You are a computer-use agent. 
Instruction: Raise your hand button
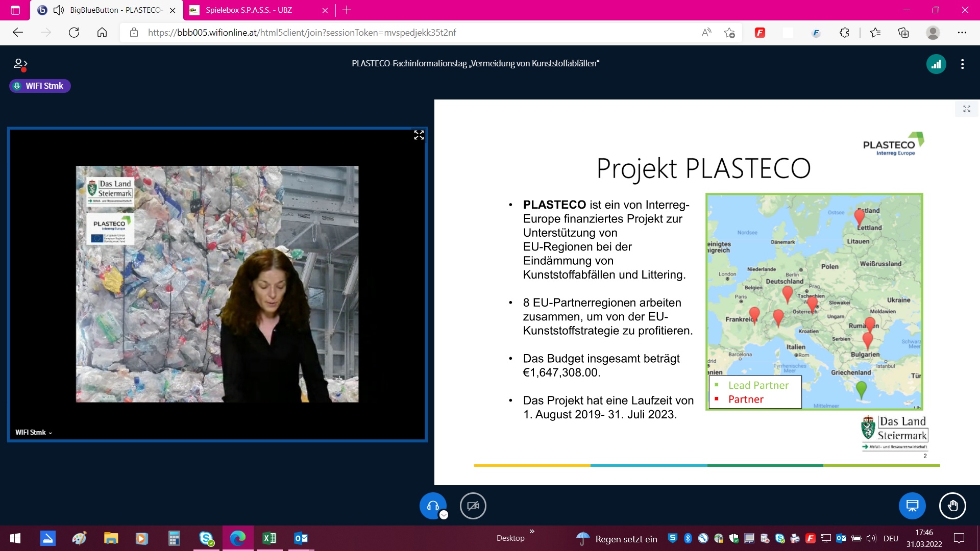(x=952, y=506)
